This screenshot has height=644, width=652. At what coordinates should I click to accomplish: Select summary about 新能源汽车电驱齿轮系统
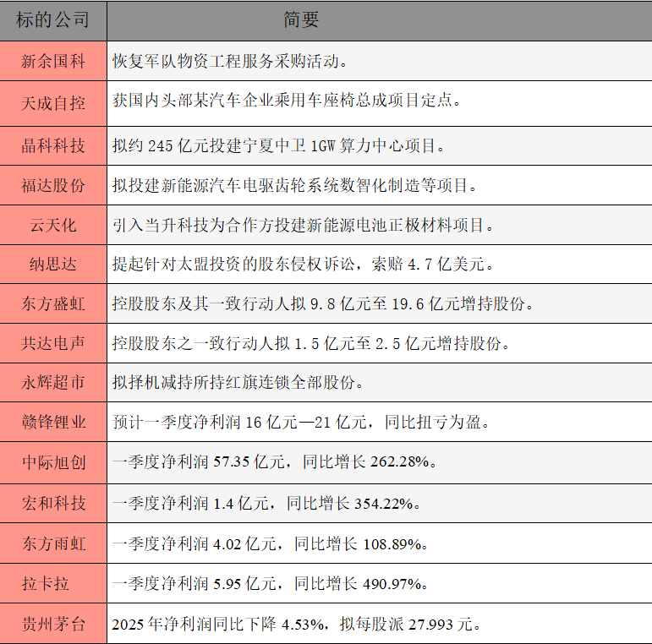coord(380,185)
